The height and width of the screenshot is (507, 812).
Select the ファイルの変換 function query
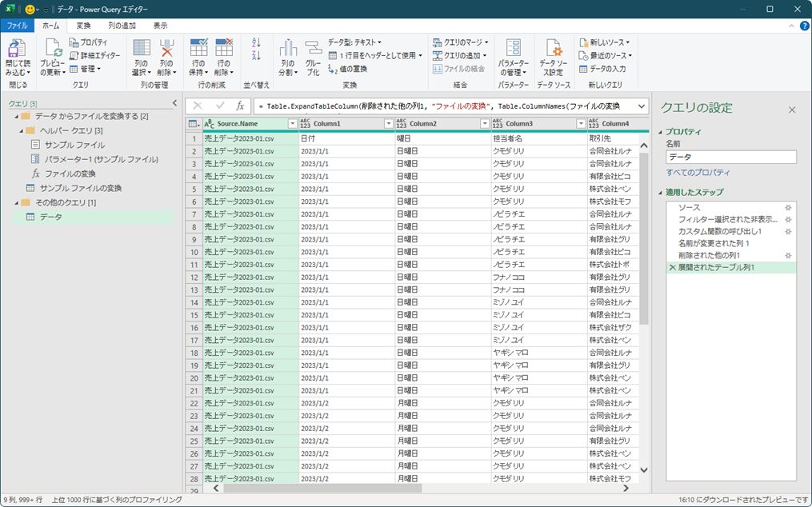(70, 174)
